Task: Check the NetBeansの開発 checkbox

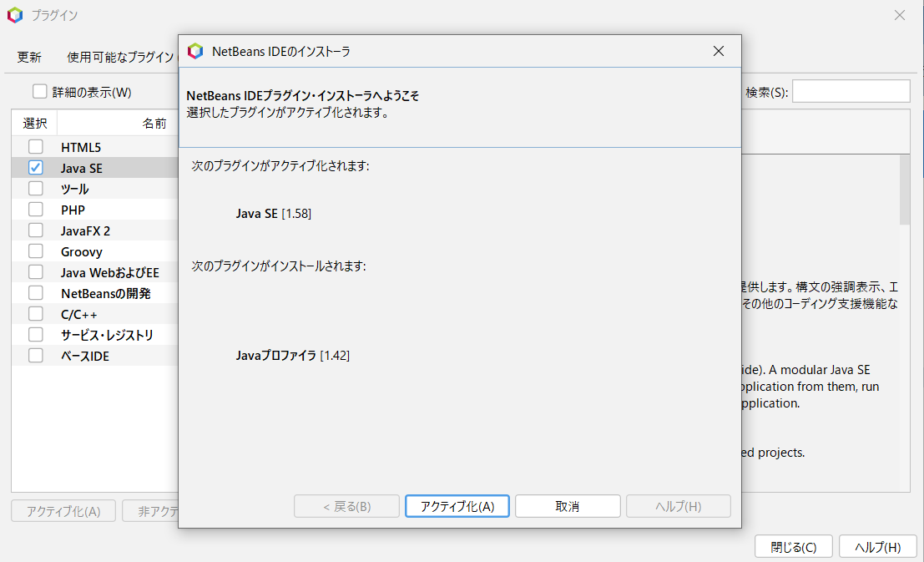Action: (35, 292)
